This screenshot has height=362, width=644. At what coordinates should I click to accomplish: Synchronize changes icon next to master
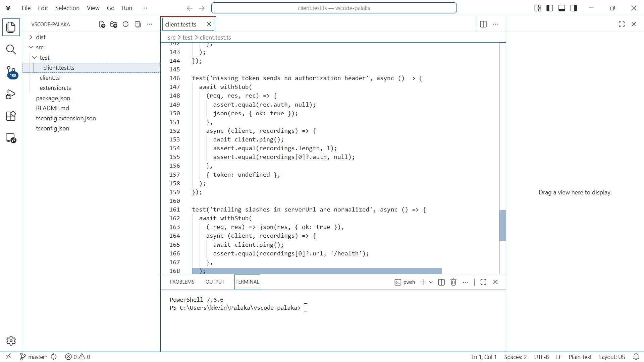click(x=54, y=357)
